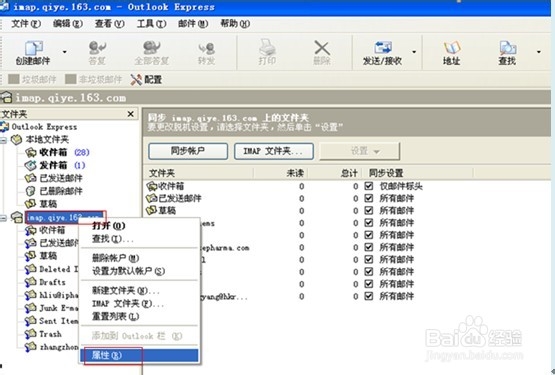Select the Sent Items folder icon
Screen dimensions: 555x375
coord(30,321)
